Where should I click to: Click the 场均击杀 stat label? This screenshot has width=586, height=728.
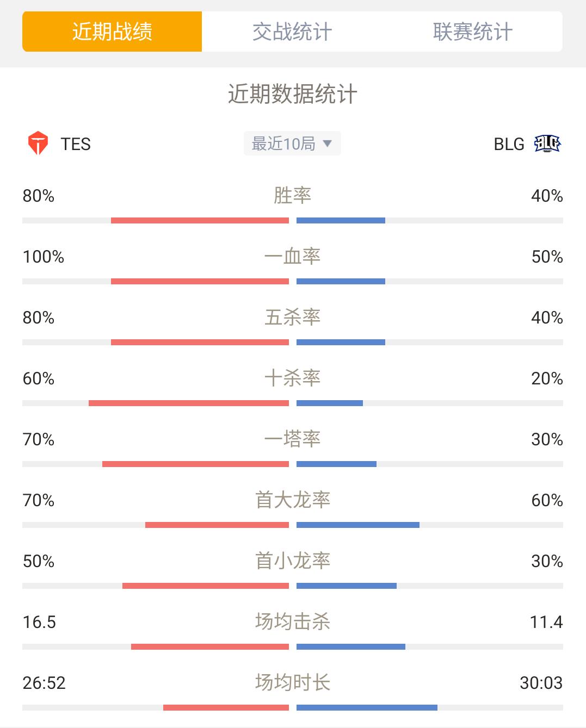coord(292,621)
